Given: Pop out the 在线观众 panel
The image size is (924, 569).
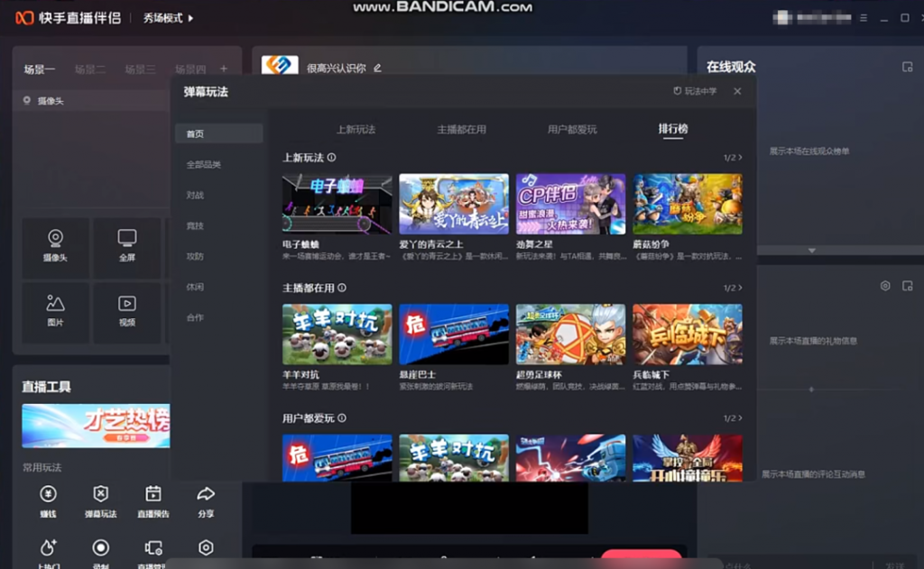Looking at the screenshot, I should tap(908, 67).
